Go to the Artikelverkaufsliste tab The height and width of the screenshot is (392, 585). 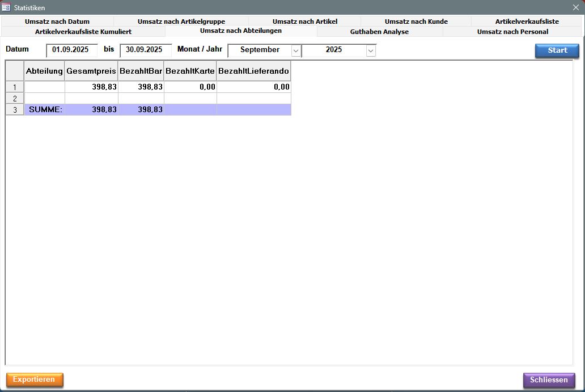coord(527,22)
